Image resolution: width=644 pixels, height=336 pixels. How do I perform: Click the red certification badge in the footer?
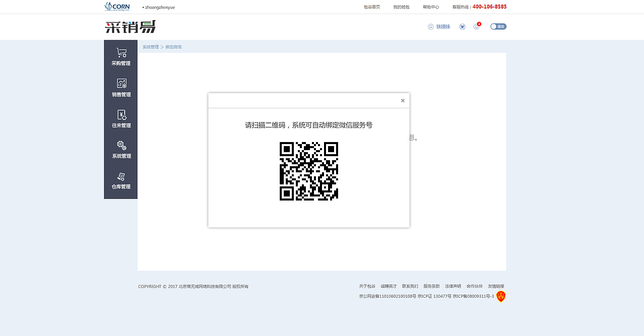click(x=501, y=297)
